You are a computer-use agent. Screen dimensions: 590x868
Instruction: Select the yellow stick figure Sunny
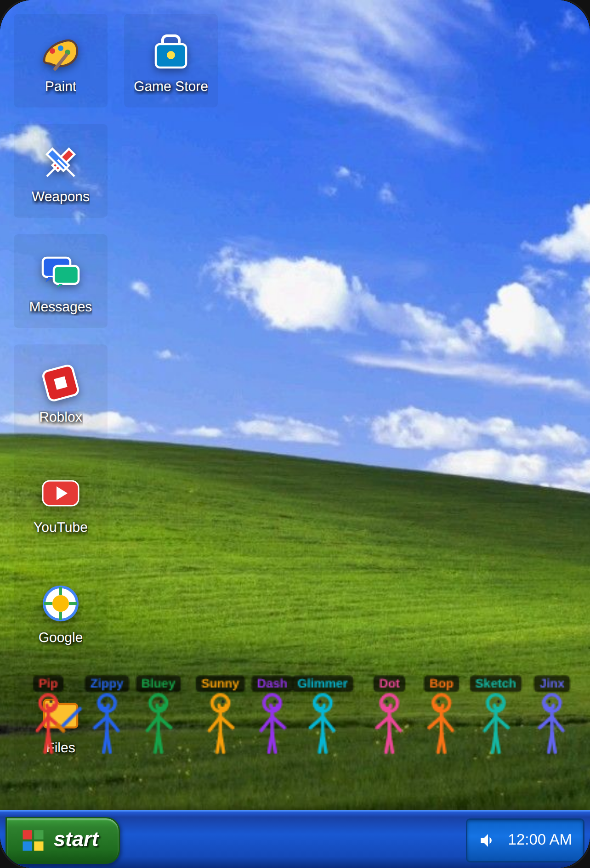click(221, 723)
